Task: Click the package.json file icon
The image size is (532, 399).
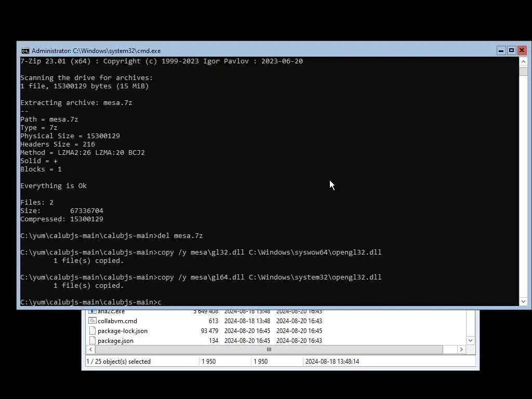Action: 92,340
